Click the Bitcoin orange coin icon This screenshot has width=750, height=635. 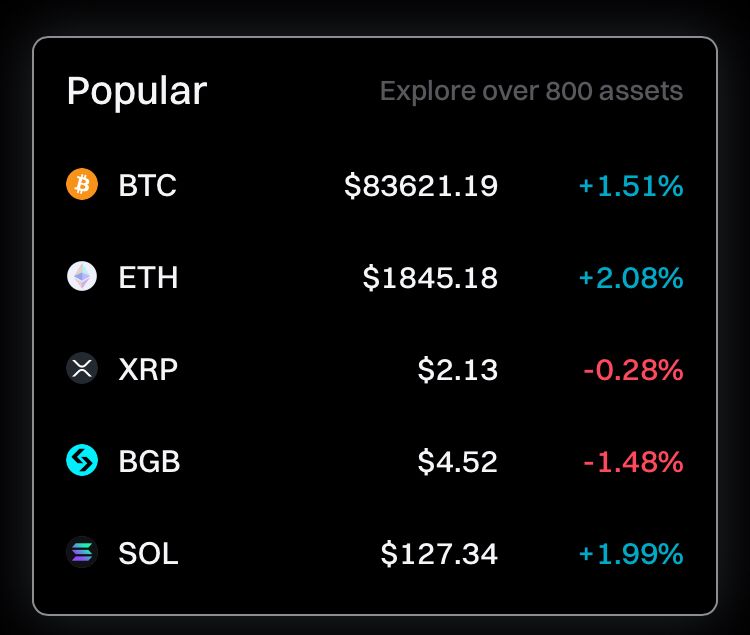pos(82,185)
